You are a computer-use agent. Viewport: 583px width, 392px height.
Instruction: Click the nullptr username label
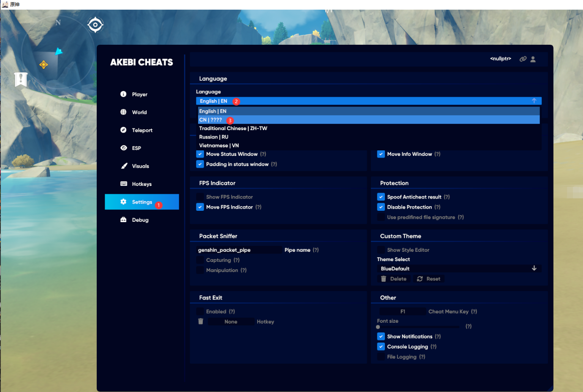501,59
